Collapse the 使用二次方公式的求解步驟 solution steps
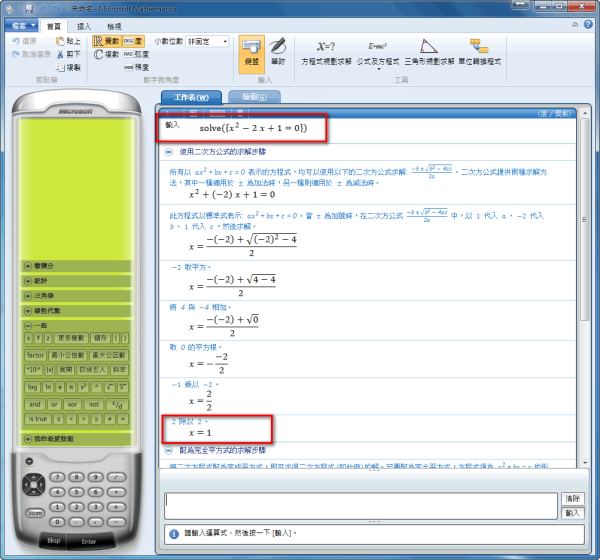Image resolution: width=600 pixels, height=560 pixels. [x=169, y=152]
